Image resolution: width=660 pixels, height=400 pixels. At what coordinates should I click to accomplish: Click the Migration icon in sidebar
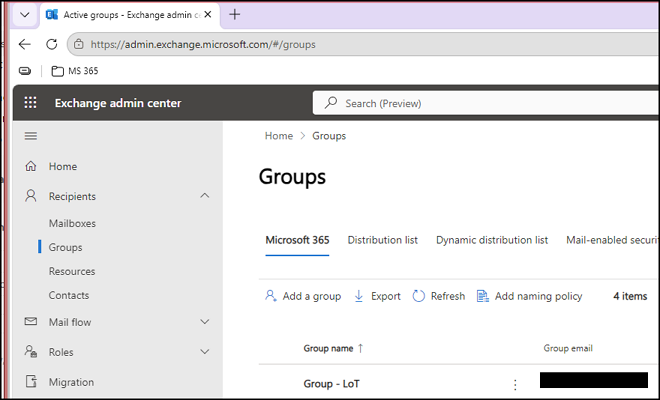click(31, 381)
